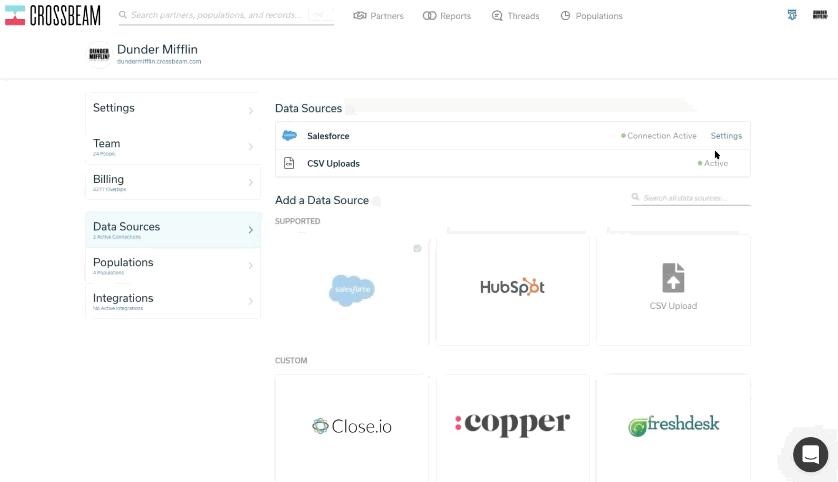Select the HubSpot data source card
This screenshot has width=838, height=482.
tap(513, 290)
